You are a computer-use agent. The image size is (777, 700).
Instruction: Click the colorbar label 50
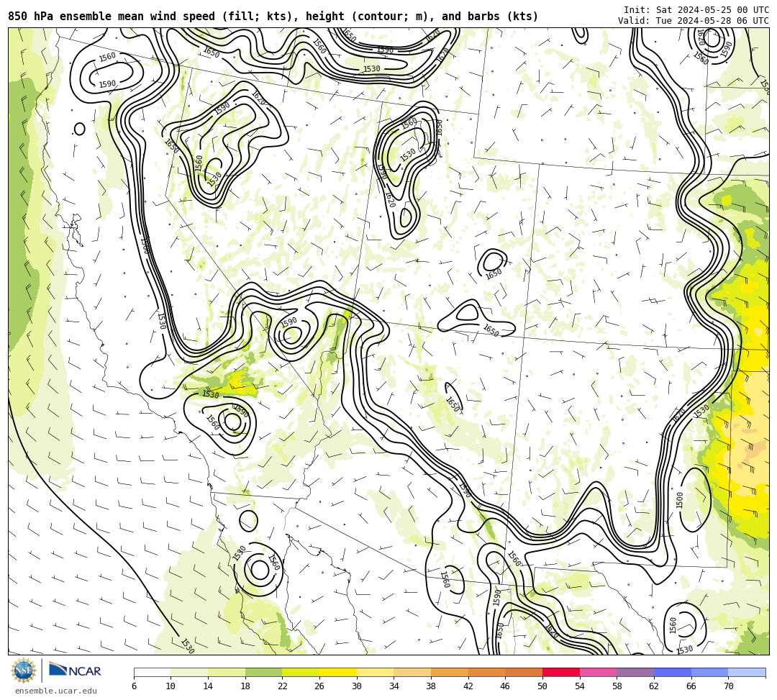click(542, 686)
